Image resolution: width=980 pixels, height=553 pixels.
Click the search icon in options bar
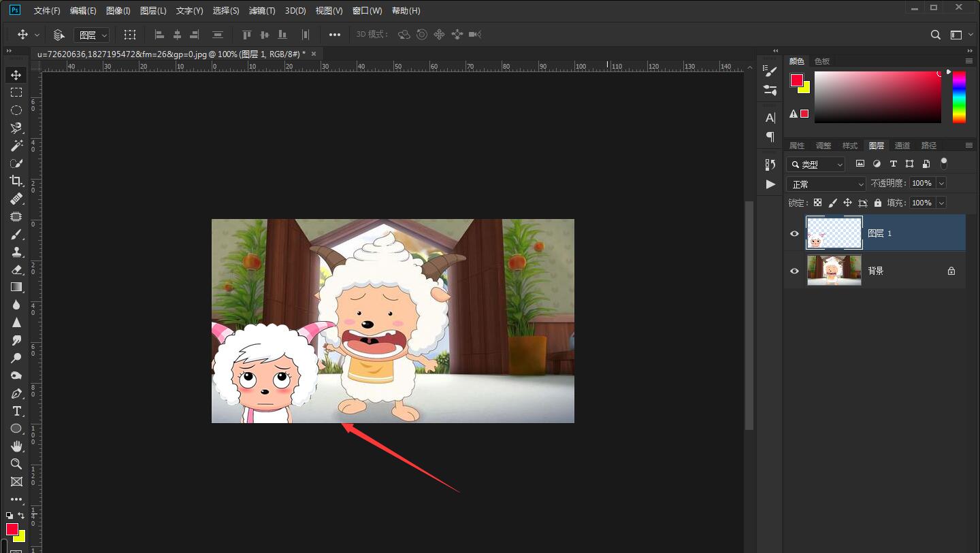(936, 35)
